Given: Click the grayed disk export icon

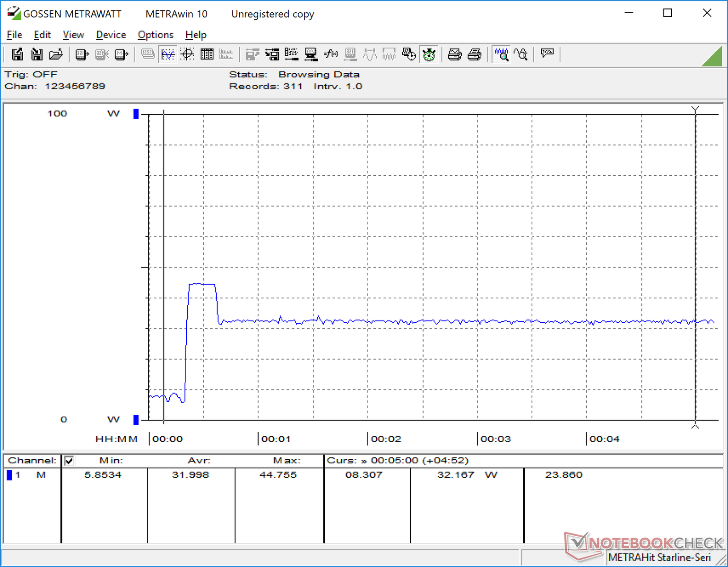Looking at the screenshot, I should coord(252,54).
